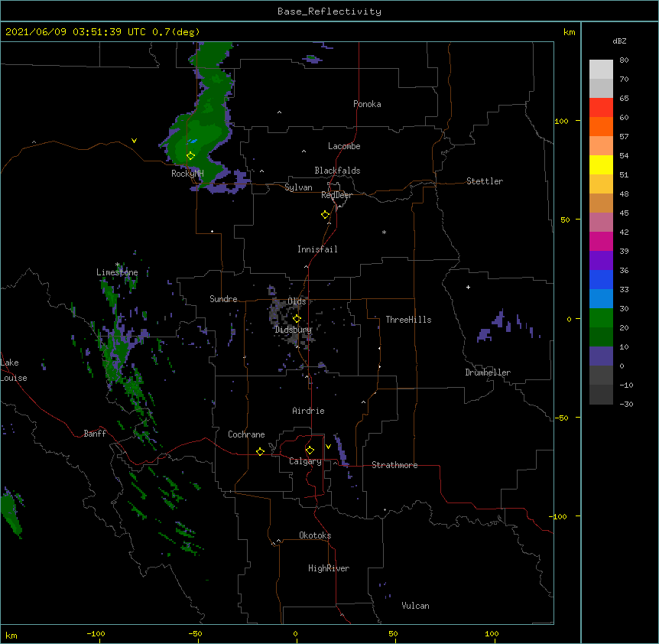Screen dimensions: 659x644
Task: Click the RedDeer city label
Action: 336,195
